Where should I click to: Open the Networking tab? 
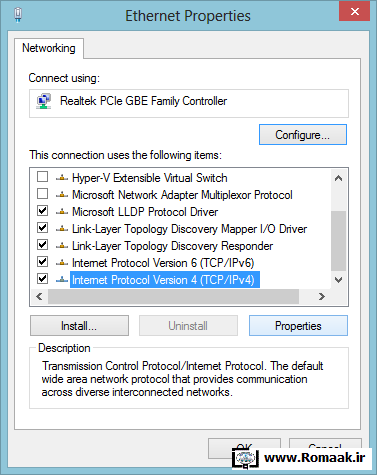click(x=49, y=48)
